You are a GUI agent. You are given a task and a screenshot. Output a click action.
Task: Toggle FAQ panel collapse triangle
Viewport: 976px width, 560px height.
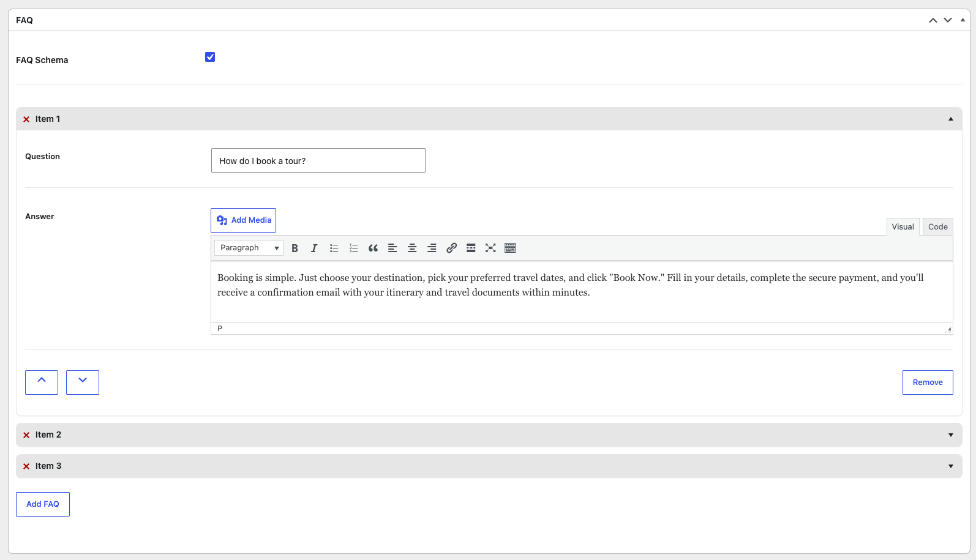(x=963, y=20)
